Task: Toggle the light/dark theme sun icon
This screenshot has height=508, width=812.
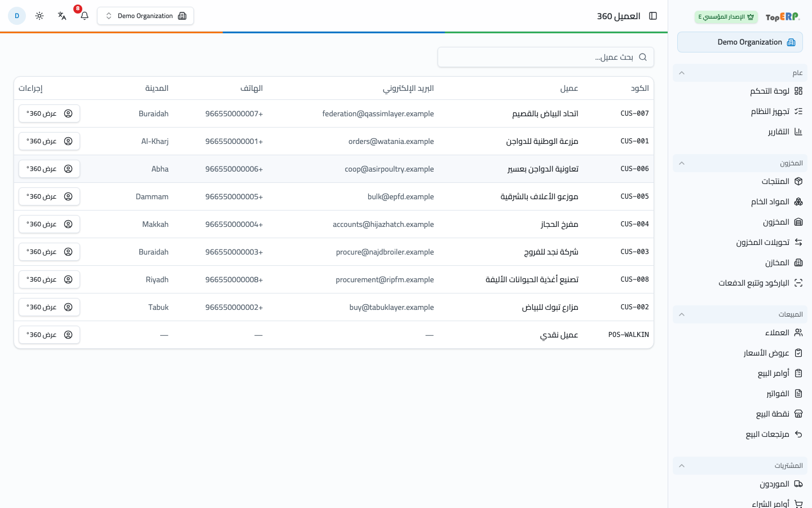Action: point(39,16)
